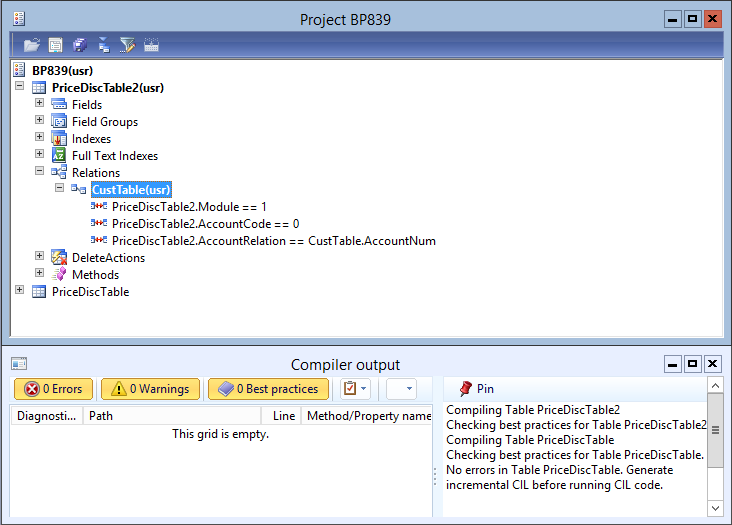Expand the Fields node
Screen dimensions: 732x525
[40, 104]
